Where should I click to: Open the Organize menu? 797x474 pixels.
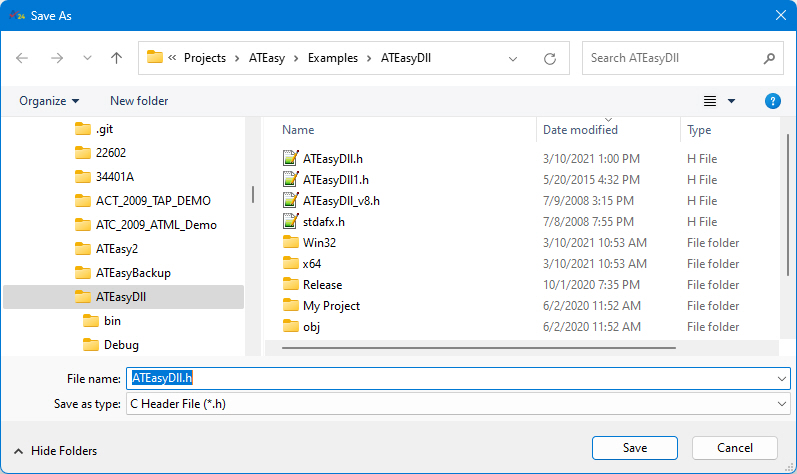49,101
